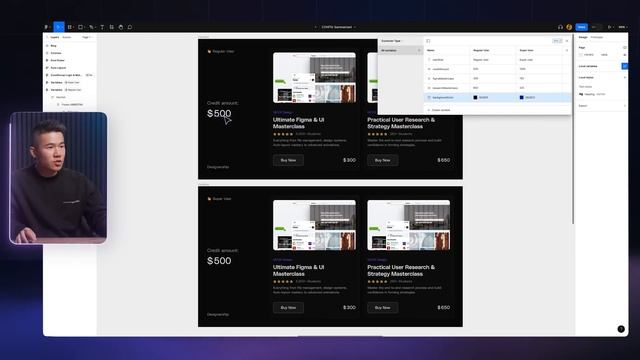Viewport: 640px width, 360px height.
Task: Select the Regular User label in top frame
Action: 223,51
